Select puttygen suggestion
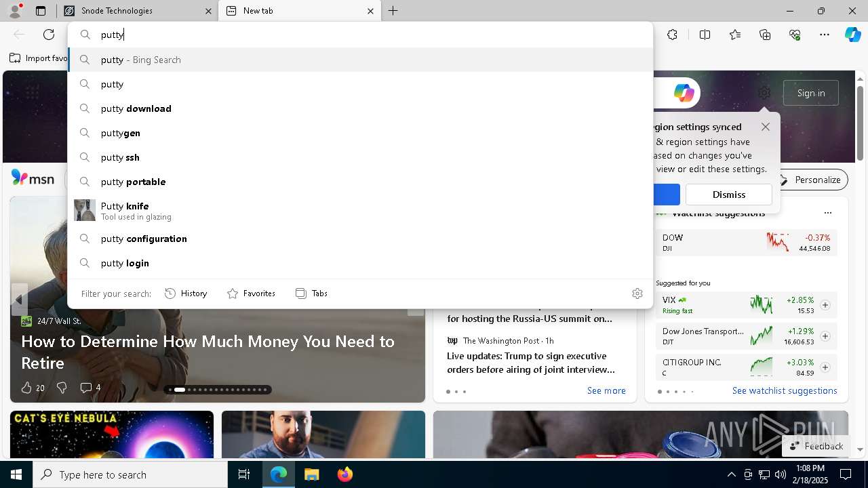Viewport: 868px width, 488px height. click(360, 133)
